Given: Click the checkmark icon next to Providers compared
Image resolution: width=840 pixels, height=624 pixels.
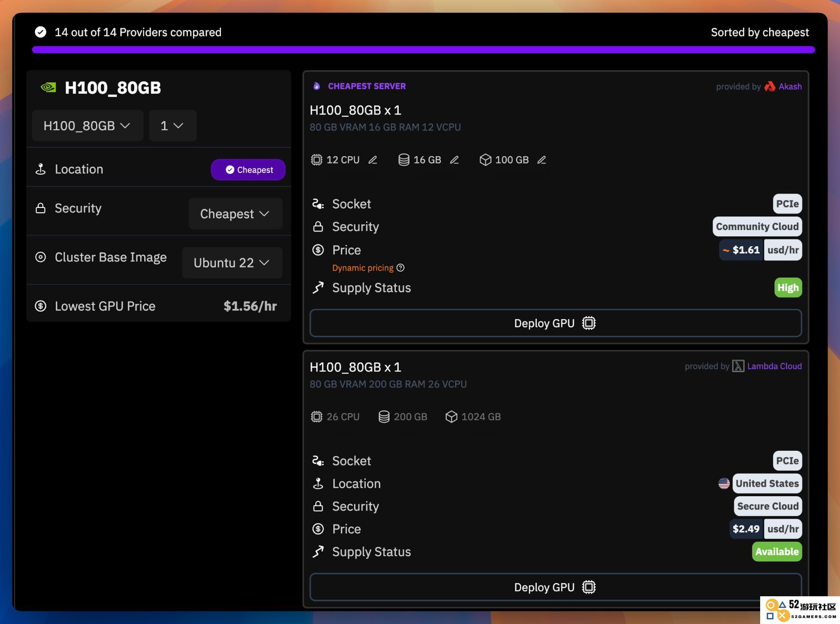Looking at the screenshot, I should coord(41,32).
